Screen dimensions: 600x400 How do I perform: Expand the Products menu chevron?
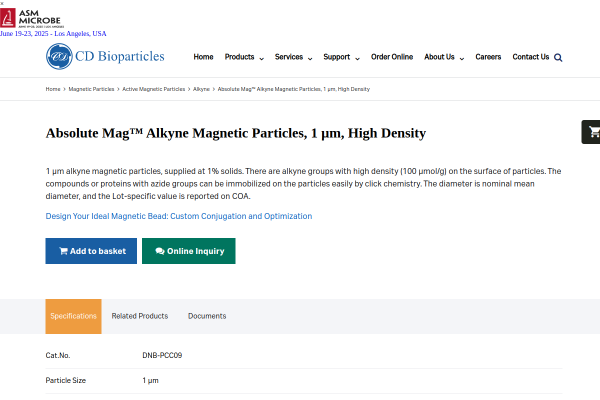(262, 59)
